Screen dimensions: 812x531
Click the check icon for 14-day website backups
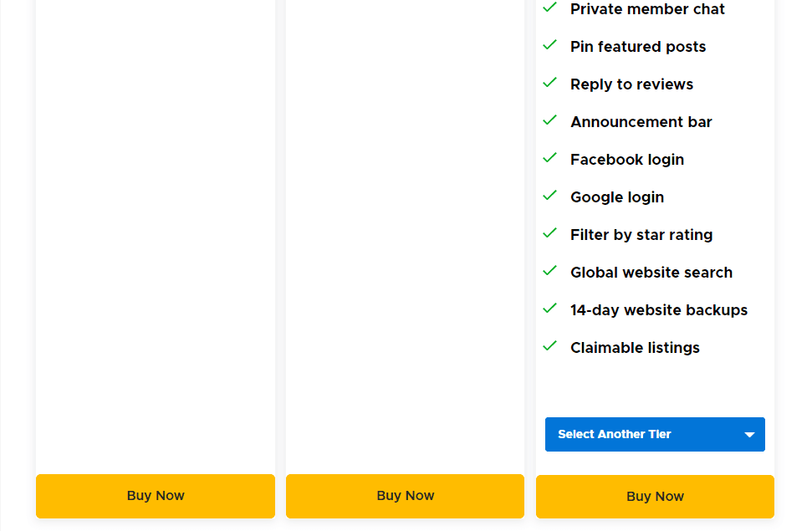(549, 309)
